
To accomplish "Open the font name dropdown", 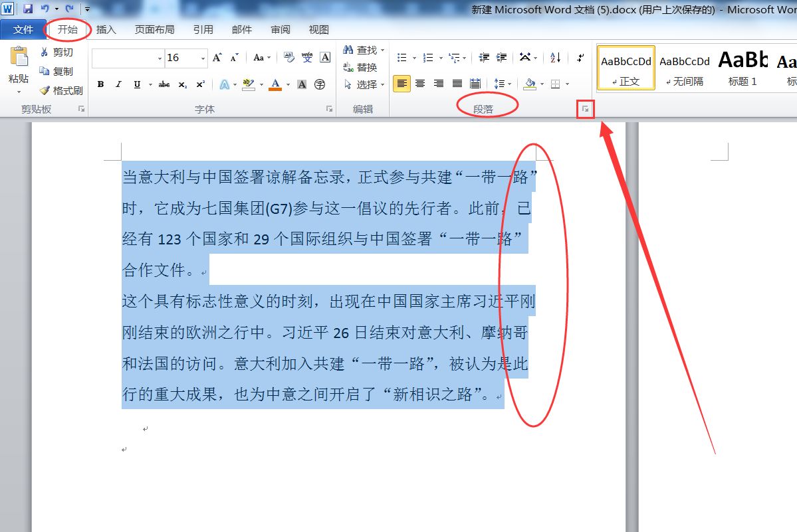I will 160,58.
